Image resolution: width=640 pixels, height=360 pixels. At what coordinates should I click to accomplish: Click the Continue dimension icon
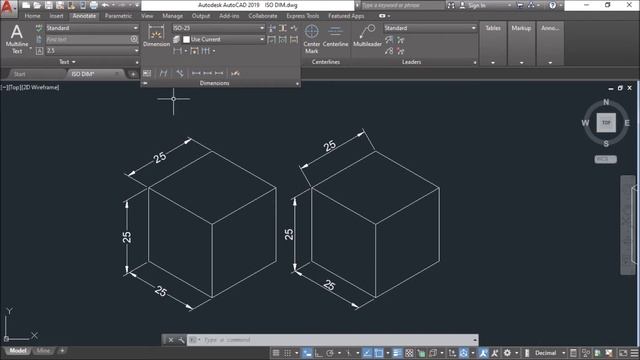tap(206, 51)
